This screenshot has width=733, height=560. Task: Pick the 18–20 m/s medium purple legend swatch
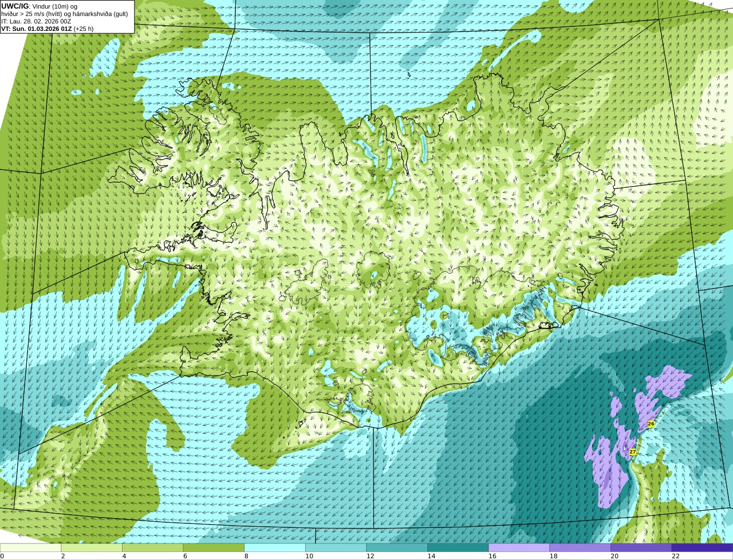click(580, 548)
